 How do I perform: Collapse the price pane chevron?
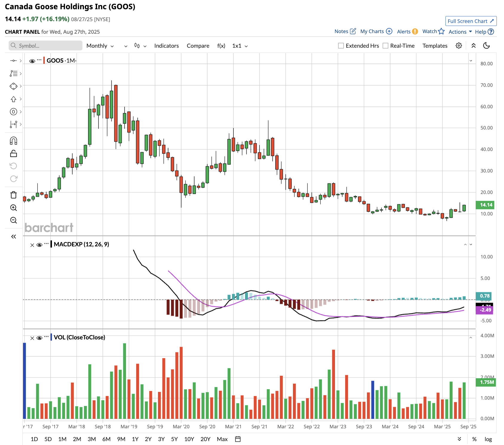pyautogui.click(x=471, y=61)
